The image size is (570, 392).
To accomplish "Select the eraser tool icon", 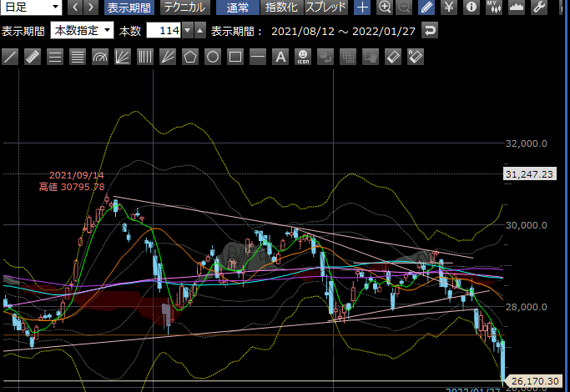I will pyautogui.click(x=393, y=57).
